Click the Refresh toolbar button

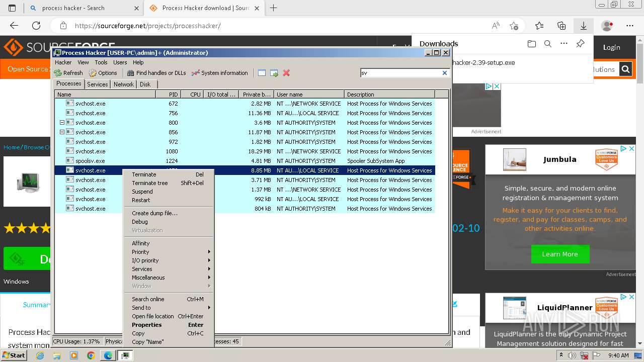(x=68, y=73)
